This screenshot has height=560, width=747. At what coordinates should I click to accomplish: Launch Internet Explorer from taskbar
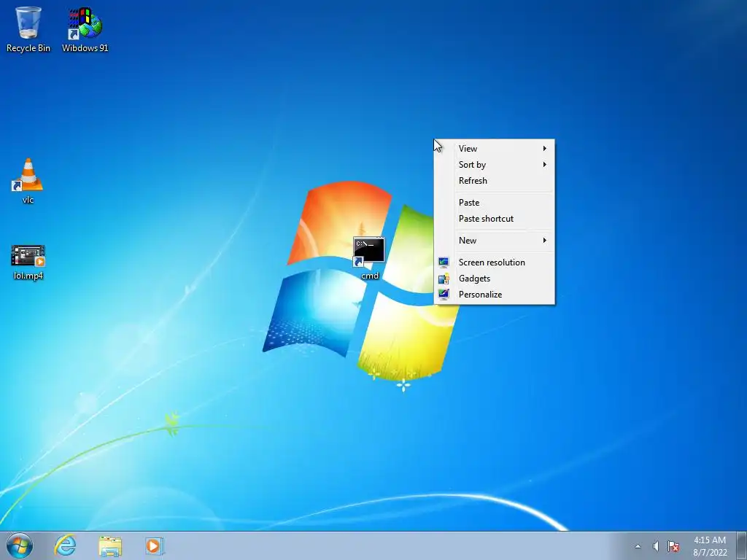click(65, 545)
